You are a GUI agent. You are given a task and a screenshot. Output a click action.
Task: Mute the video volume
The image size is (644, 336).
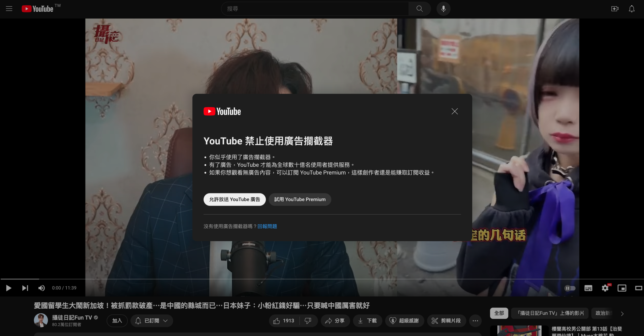click(x=42, y=288)
